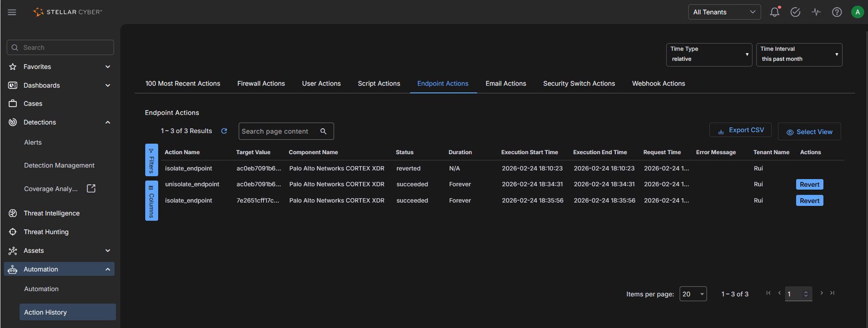Open the help question mark icon
Screen dimensions: 868x328
tap(837, 12)
